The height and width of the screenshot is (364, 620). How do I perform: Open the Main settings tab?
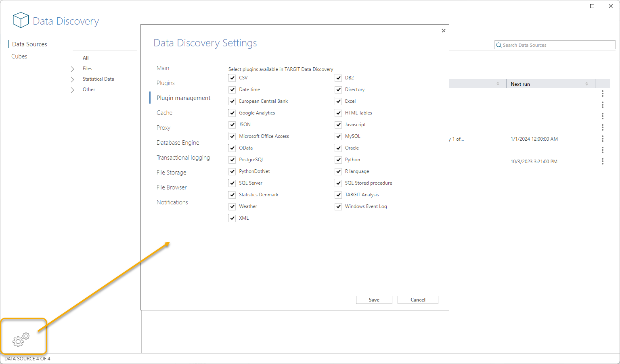[163, 68]
